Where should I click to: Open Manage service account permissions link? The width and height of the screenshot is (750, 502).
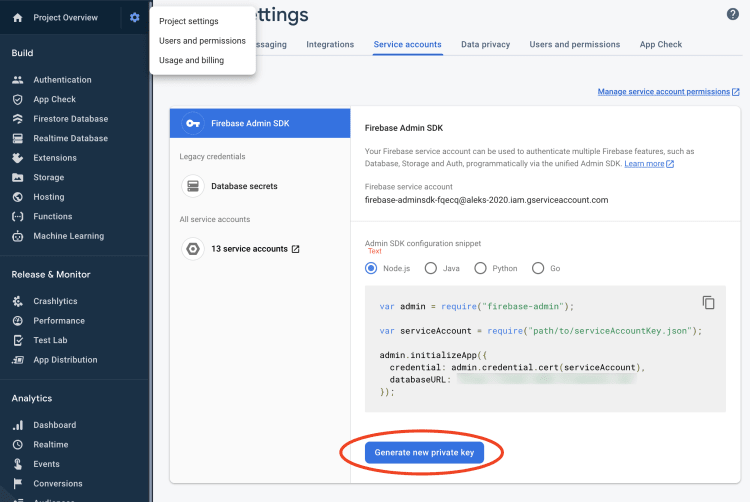click(x=668, y=92)
